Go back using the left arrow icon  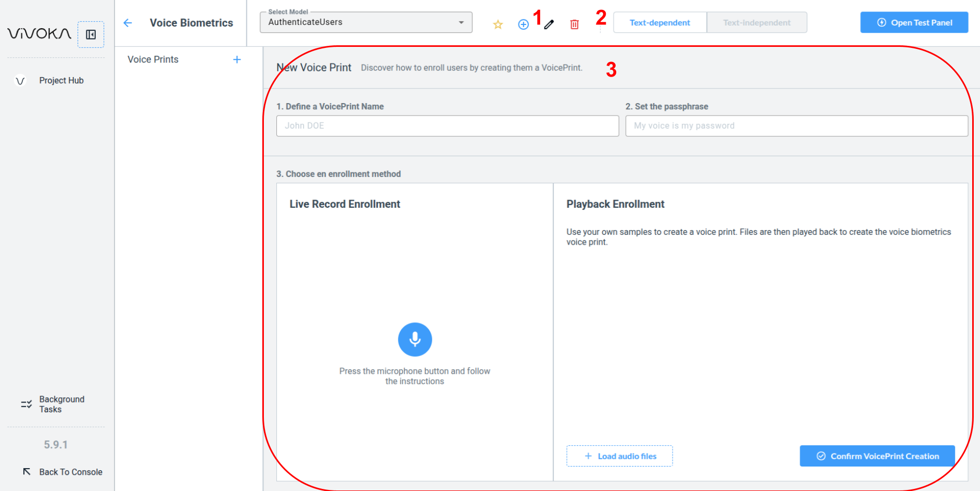(x=128, y=23)
